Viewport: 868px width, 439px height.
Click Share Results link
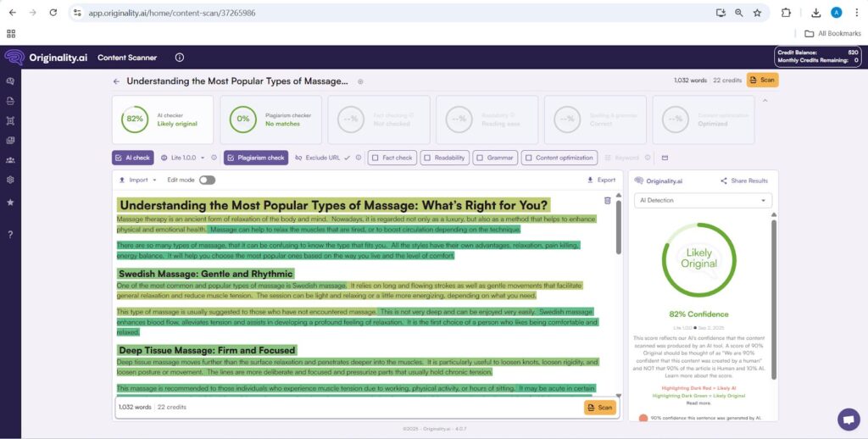(x=743, y=181)
